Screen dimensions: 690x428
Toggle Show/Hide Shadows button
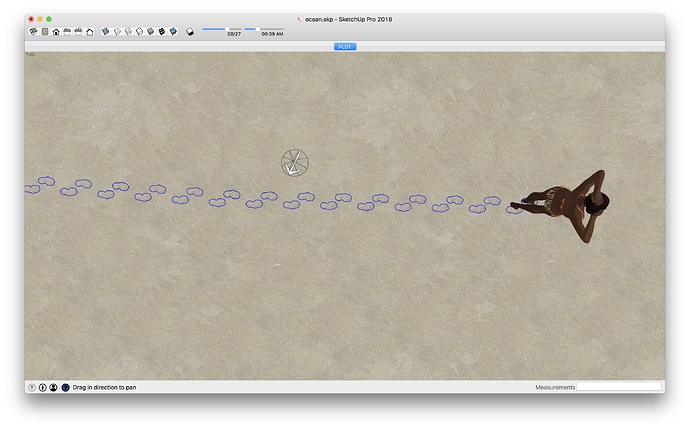coord(190,32)
